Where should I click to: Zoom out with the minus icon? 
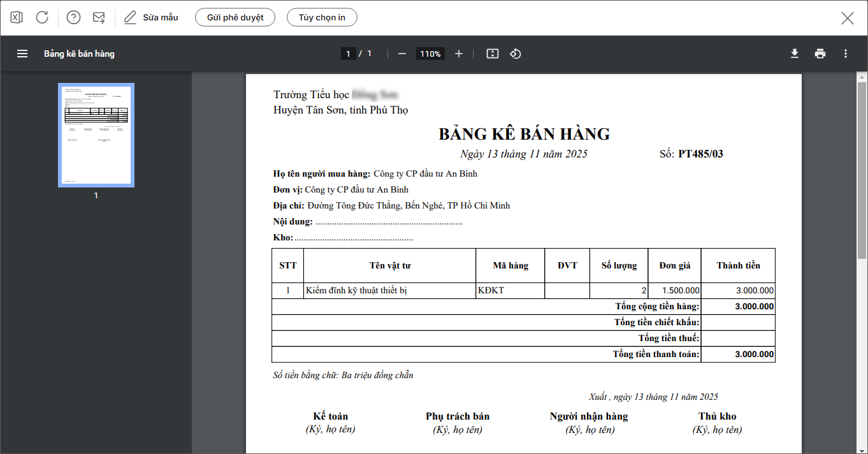[x=402, y=54]
